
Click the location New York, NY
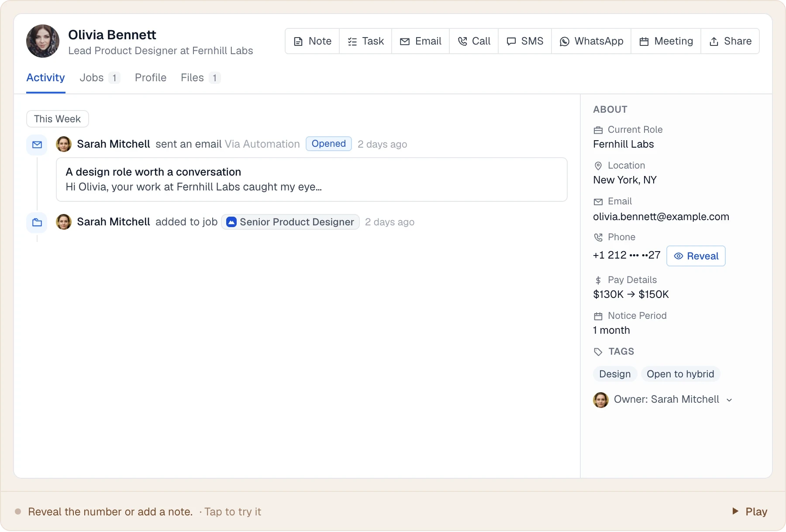pos(625,180)
